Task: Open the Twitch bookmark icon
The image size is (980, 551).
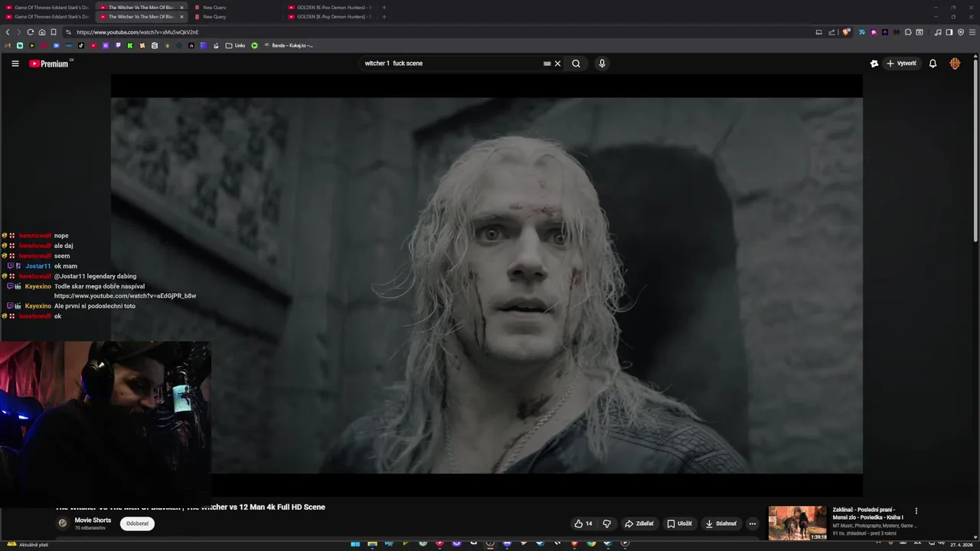Action: (x=118, y=45)
